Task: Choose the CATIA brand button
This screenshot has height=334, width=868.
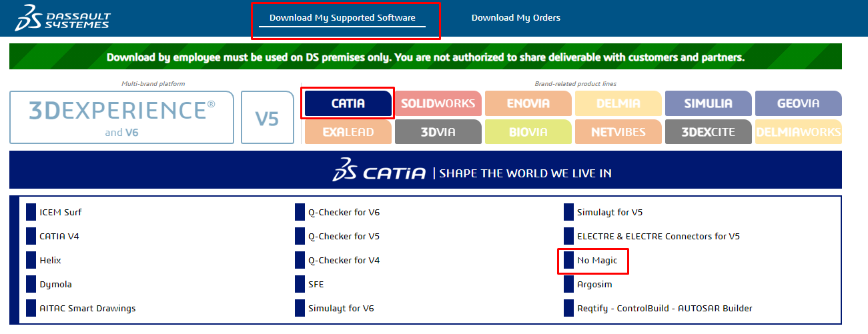Action: pyautogui.click(x=348, y=103)
